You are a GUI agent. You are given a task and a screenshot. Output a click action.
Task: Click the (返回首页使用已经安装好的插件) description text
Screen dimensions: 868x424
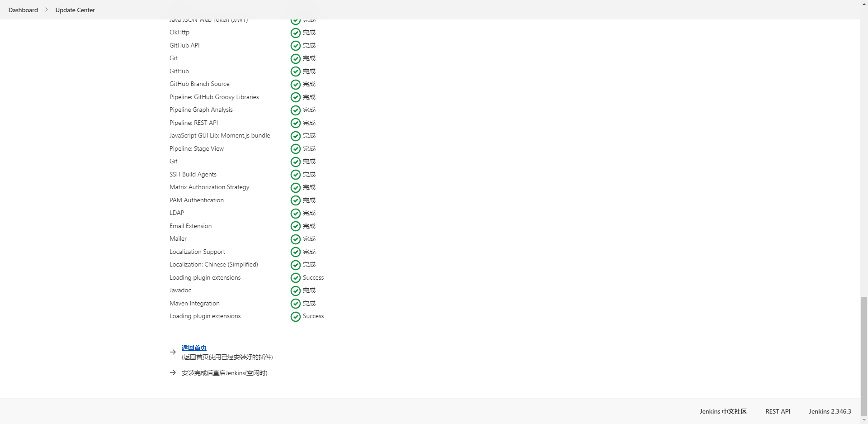click(x=227, y=357)
